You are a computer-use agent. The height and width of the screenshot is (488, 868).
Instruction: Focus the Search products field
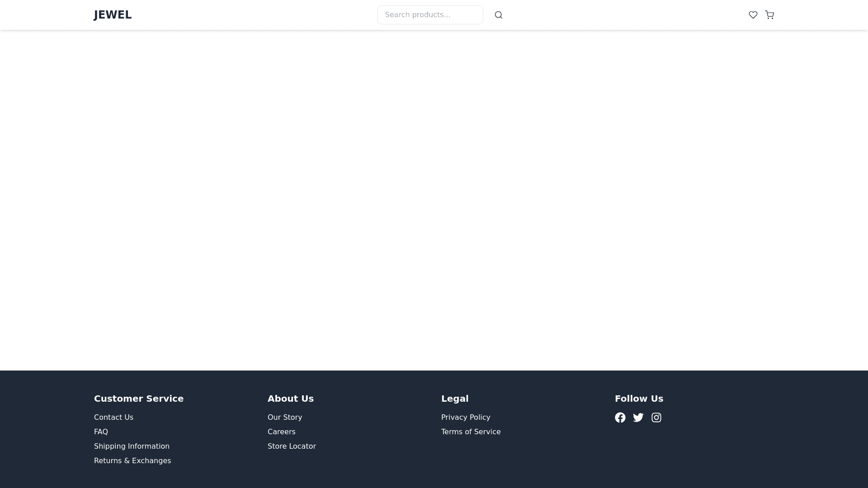[x=430, y=15]
